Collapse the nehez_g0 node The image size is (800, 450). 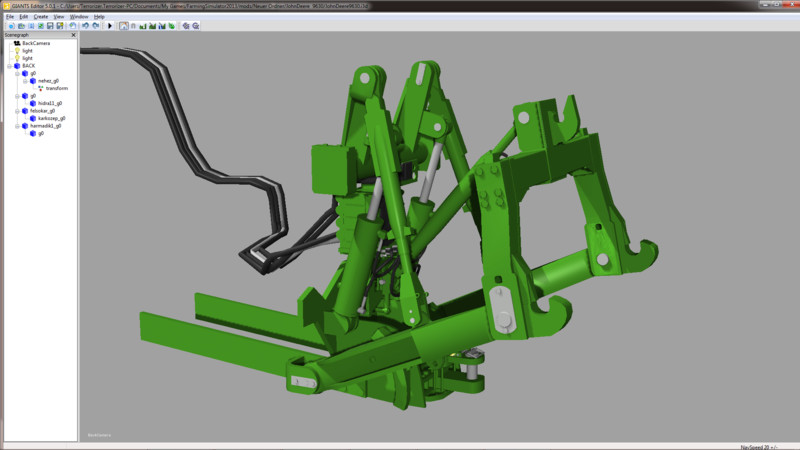tap(26, 81)
